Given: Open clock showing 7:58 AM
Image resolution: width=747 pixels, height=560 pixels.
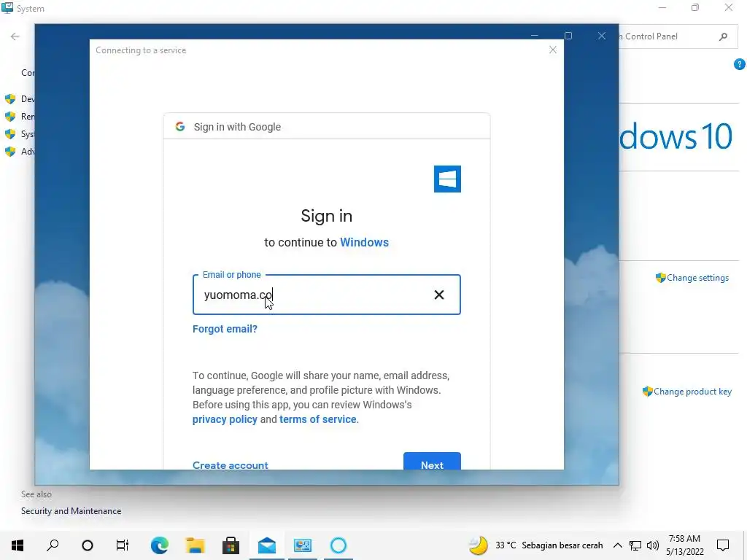Looking at the screenshot, I should coord(684,545).
